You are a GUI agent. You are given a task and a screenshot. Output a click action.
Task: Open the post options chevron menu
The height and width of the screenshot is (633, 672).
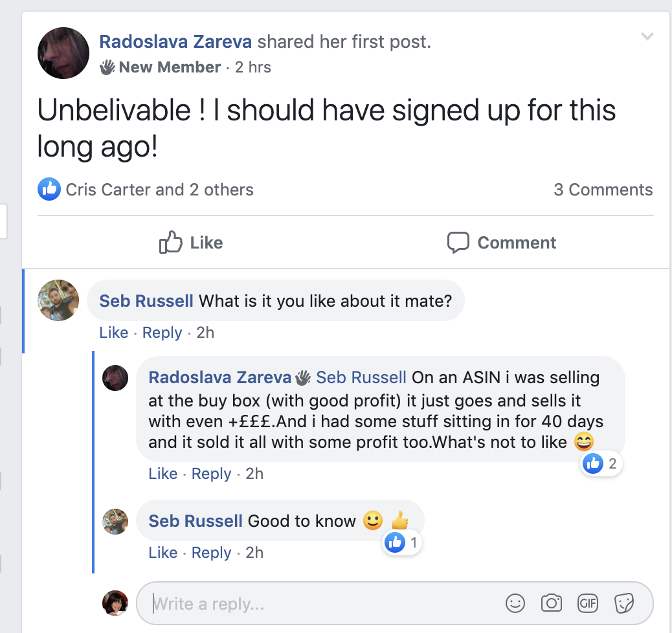pyautogui.click(x=647, y=36)
